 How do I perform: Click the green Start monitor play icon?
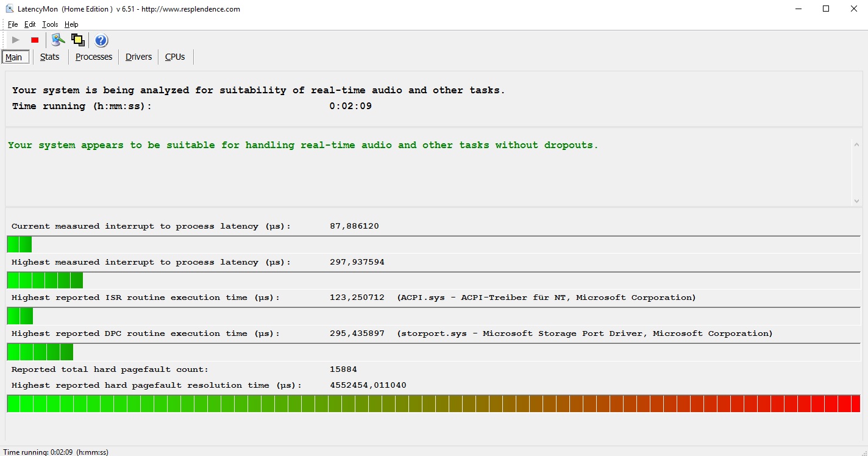click(16, 40)
